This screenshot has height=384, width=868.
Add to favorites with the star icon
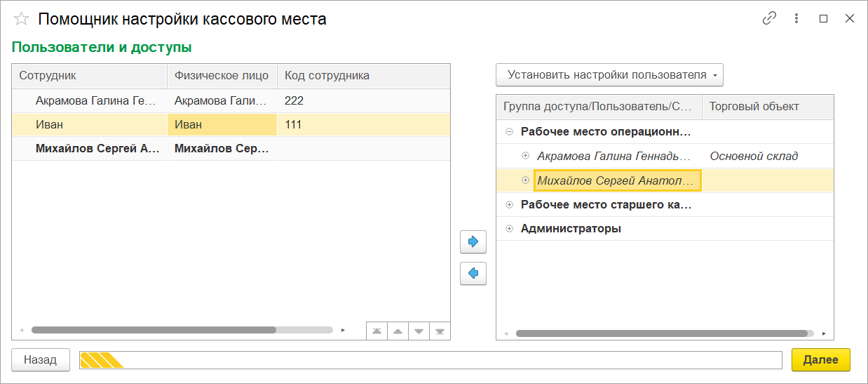pos(22,19)
